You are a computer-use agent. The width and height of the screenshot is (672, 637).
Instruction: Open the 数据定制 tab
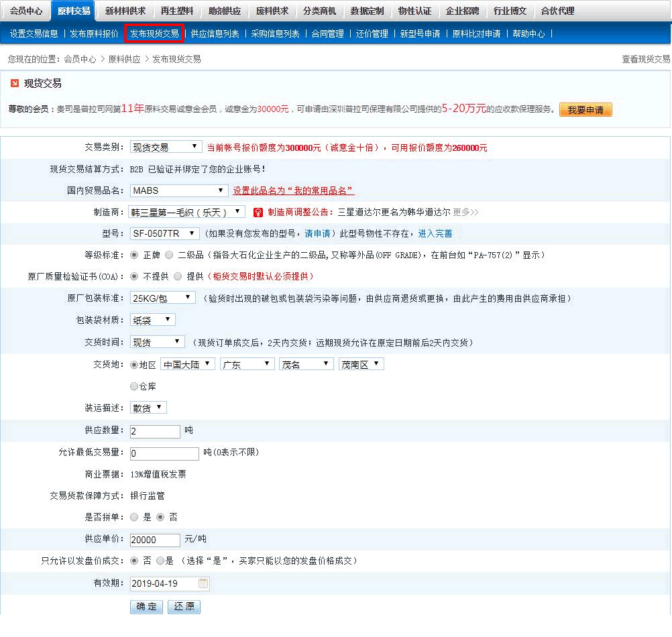point(367,11)
